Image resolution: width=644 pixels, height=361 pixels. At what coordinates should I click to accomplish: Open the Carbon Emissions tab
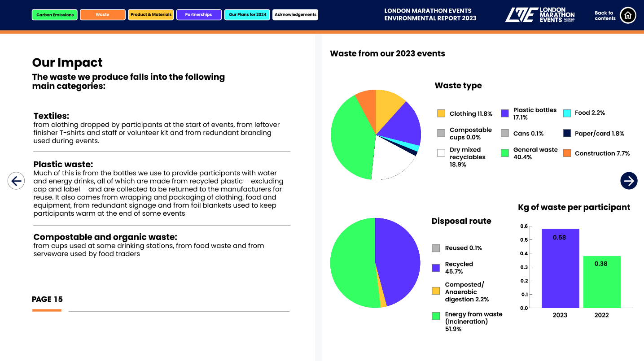(55, 15)
